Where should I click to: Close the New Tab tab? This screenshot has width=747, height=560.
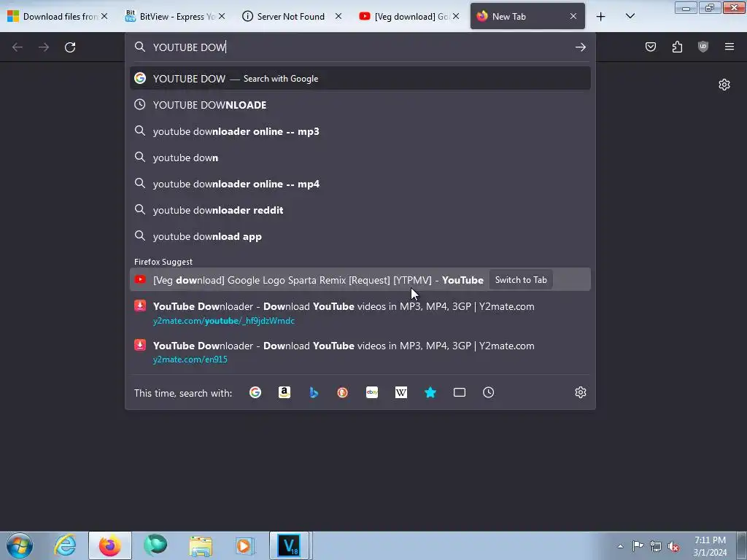pyautogui.click(x=573, y=16)
